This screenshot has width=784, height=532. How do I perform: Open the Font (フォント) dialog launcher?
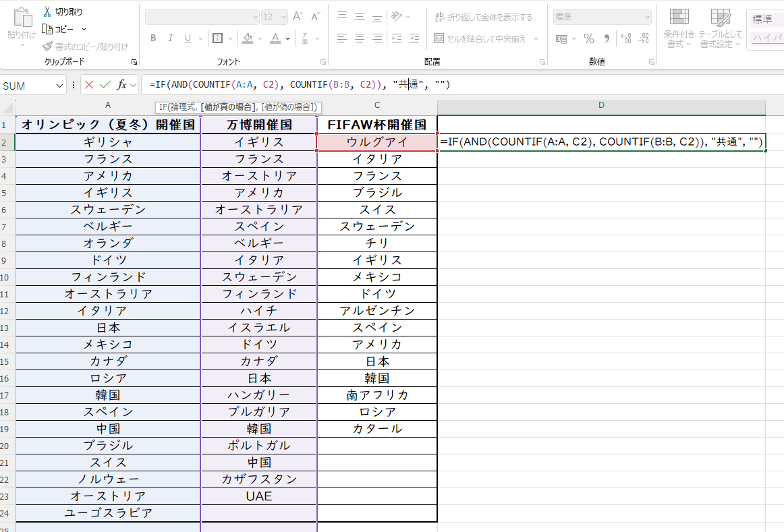coord(323,62)
